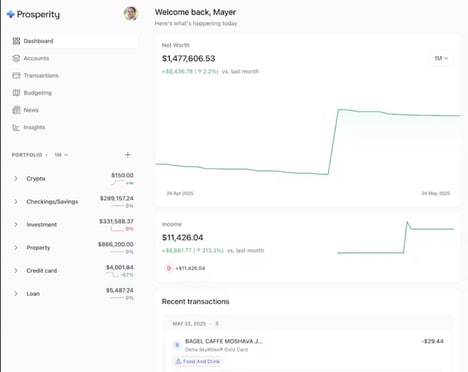Click the Crypto sparkline trend icon

[x=118, y=183]
